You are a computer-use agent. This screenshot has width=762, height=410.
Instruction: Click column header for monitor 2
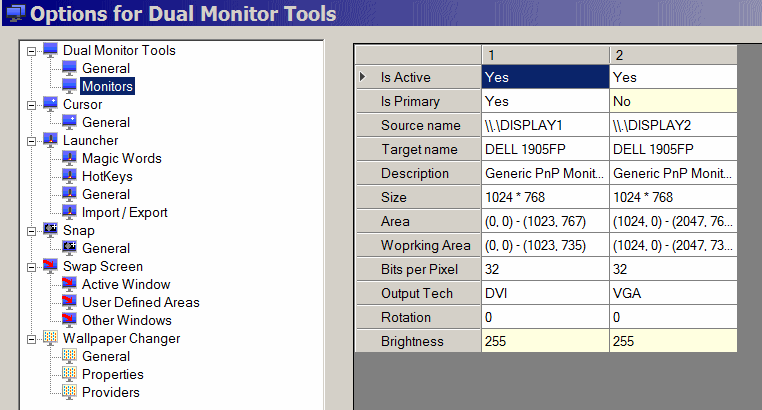click(672, 53)
